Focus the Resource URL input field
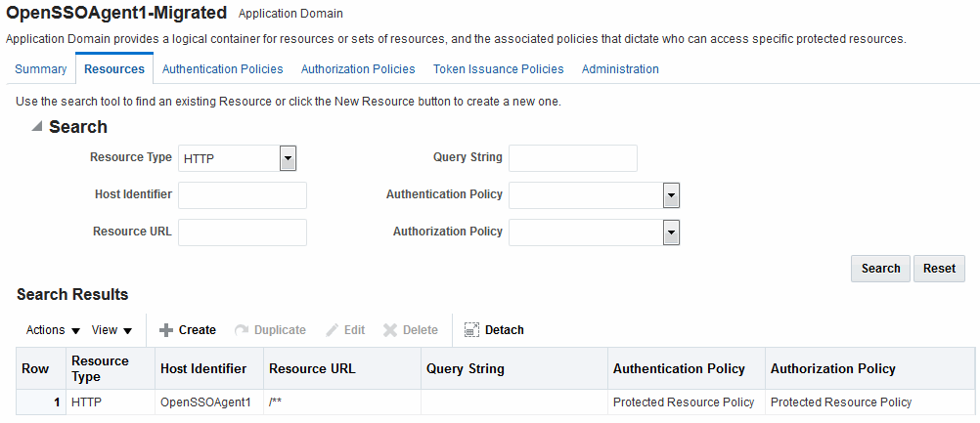 pos(243,233)
